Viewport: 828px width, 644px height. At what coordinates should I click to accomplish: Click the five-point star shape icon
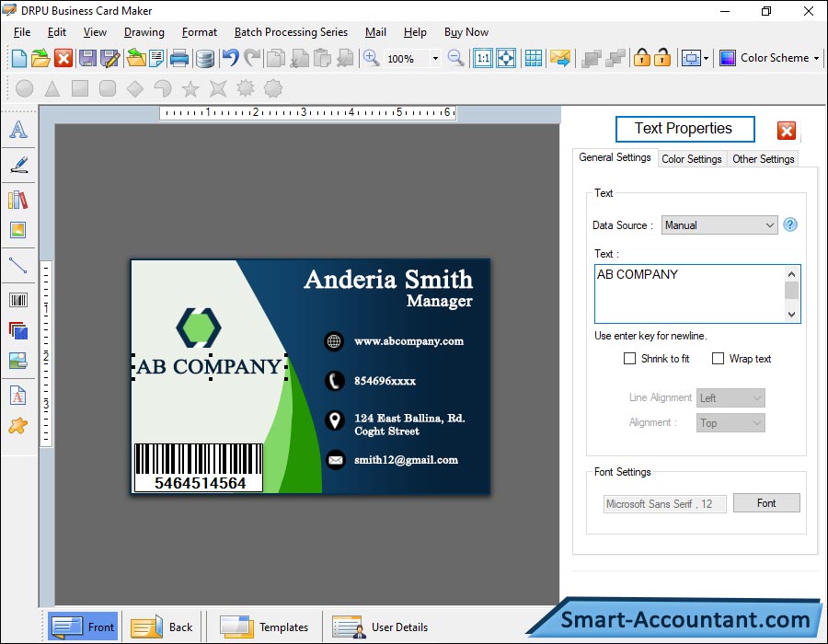click(x=190, y=88)
